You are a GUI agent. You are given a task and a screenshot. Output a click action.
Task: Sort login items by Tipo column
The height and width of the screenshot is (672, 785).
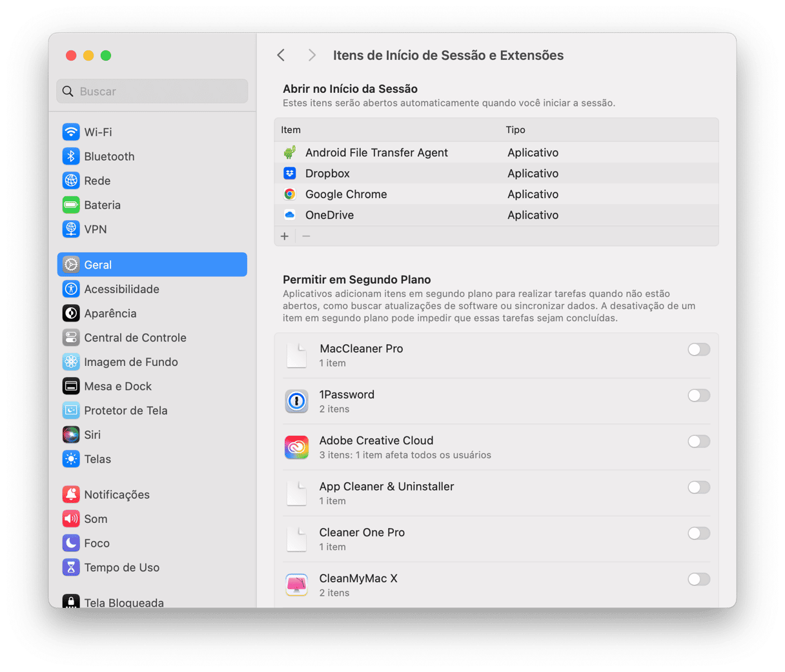pyautogui.click(x=515, y=130)
